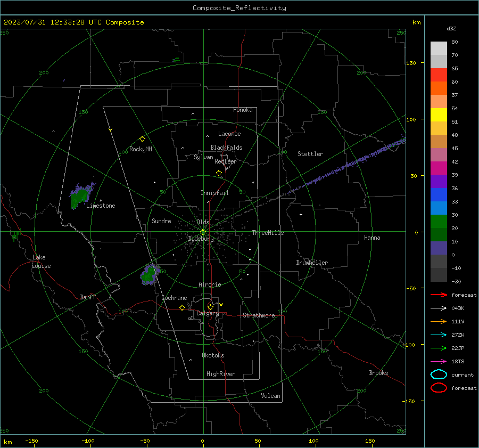Screen dimensions: 479x448
Task: Pick the slate purple swatch labeled 10
Action: pos(439,248)
